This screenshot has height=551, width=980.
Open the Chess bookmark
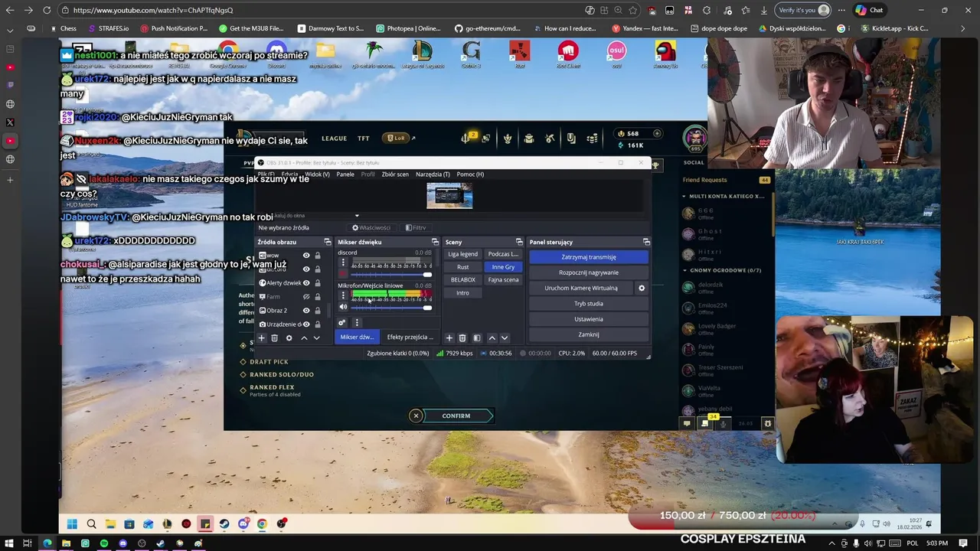tap(64, 28)
